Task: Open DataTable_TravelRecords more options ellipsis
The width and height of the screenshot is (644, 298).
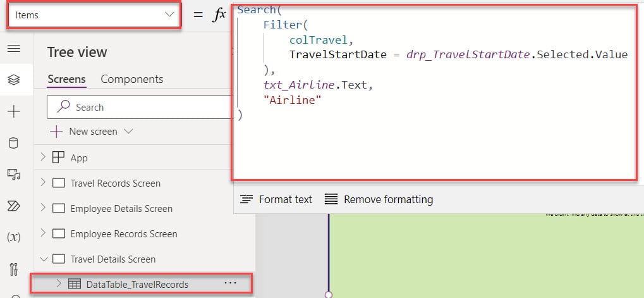Action: click(231, 283)
